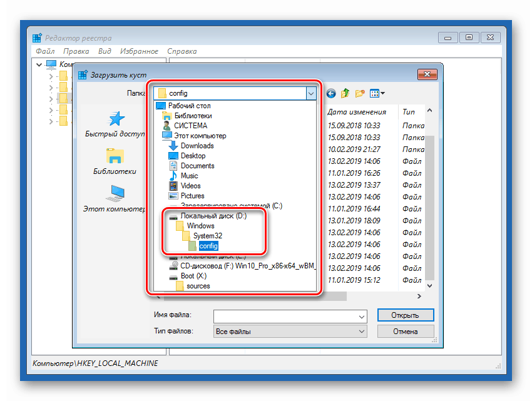The width and height of the screenshot is (532, 401).
Task: Click file list scroll up arrow
Action: pyautogui.click(x=429, y=110)
